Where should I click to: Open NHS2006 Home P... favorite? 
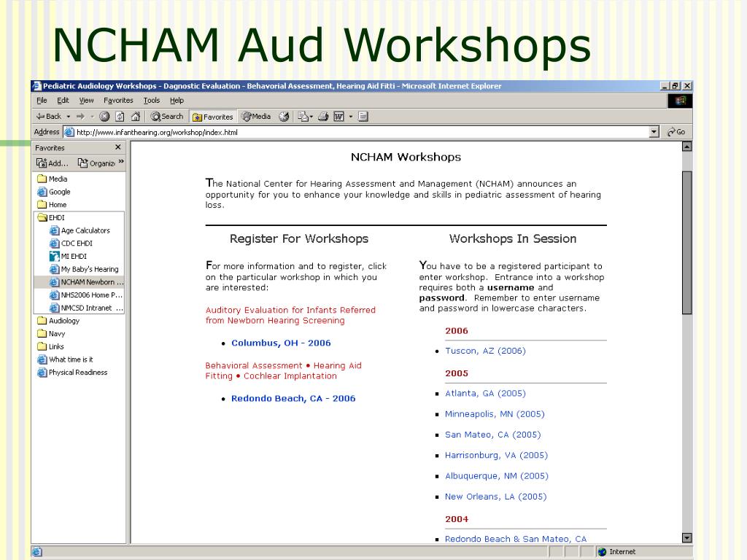86,295
